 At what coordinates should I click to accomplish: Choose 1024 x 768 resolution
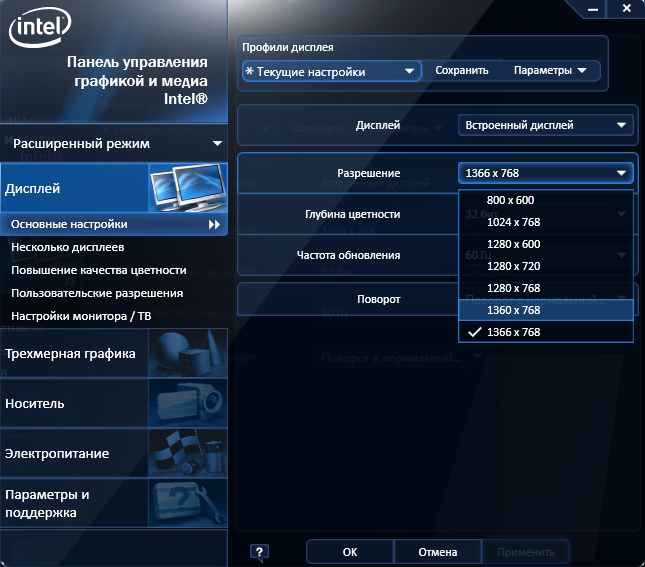(x=545, y=222)
